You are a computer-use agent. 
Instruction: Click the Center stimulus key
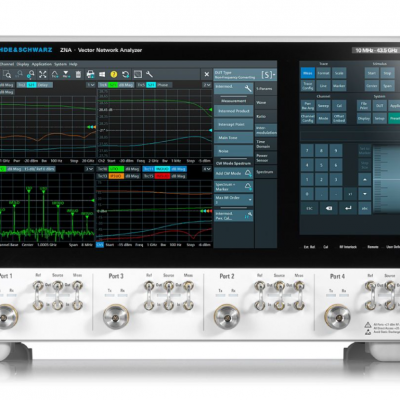coord(372,86)
